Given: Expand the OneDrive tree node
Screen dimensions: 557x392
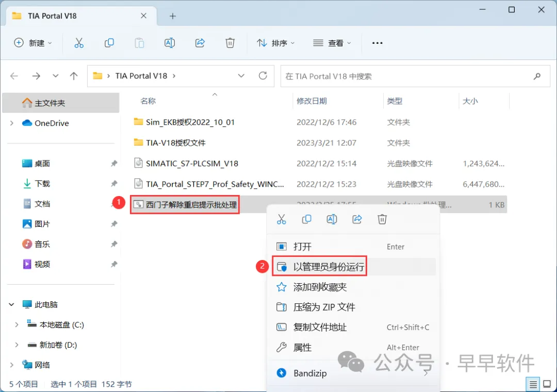Looking at the screenshot, I should 12,123.
